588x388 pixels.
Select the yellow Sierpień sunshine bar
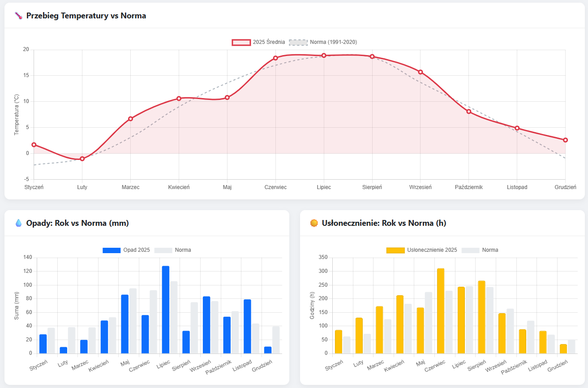pyautogui.click(x=481, y=317)
